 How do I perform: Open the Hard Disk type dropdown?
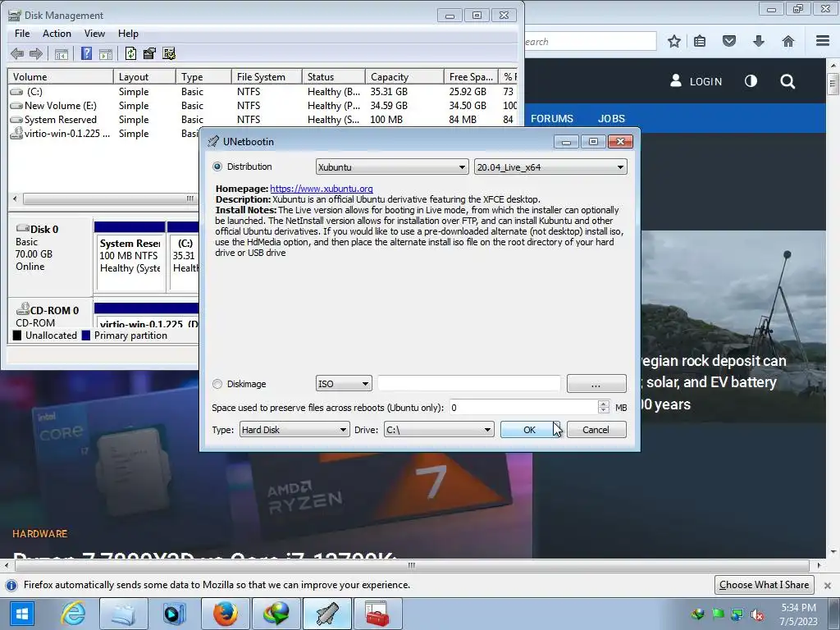[294, 430]
